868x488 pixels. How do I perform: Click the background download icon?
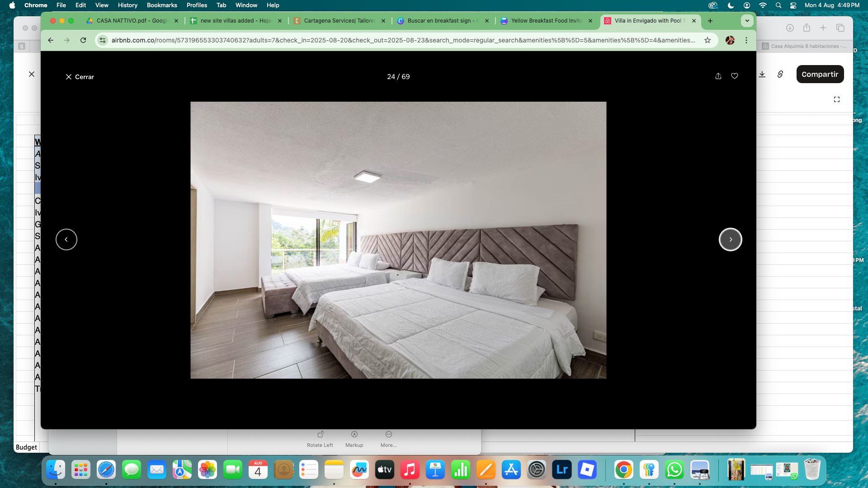[x=762, y=74]
